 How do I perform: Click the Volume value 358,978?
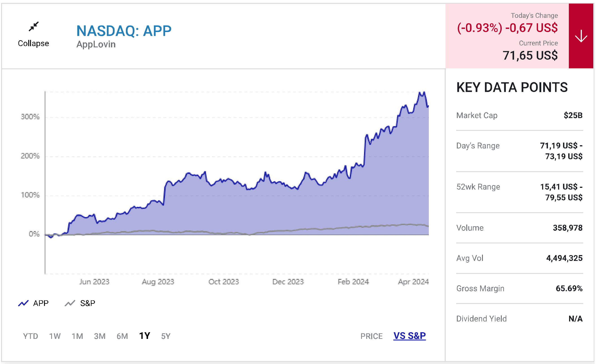click(x=568, y=228)
